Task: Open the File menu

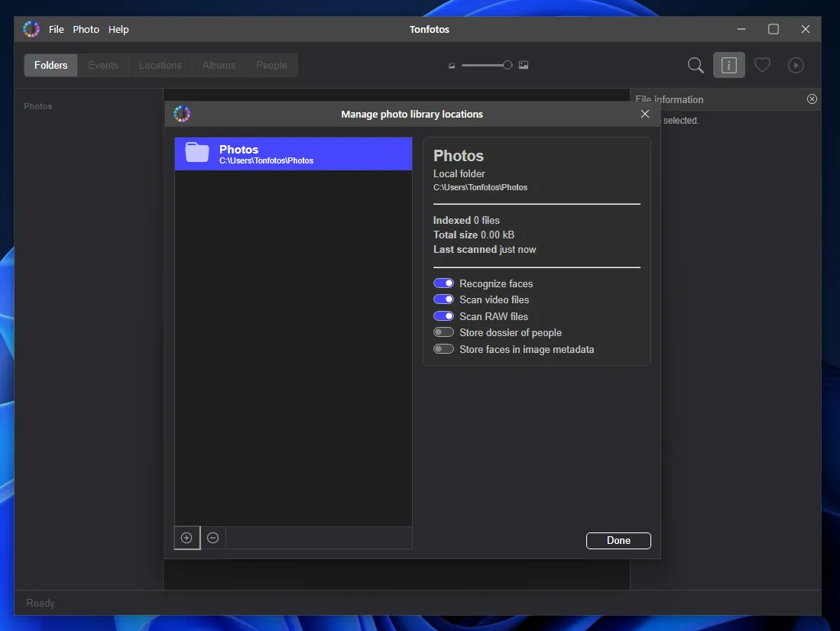Action: point(57,30)
